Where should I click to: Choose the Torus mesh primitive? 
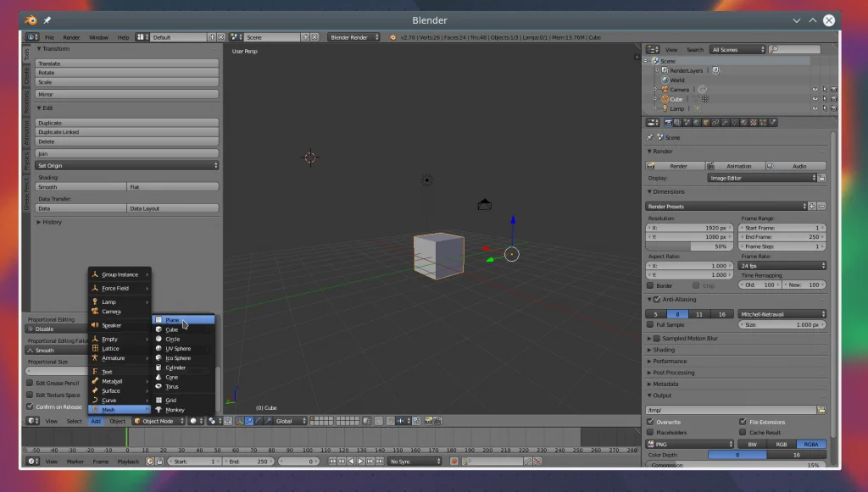pyautogui.click(x=172, y=386)
